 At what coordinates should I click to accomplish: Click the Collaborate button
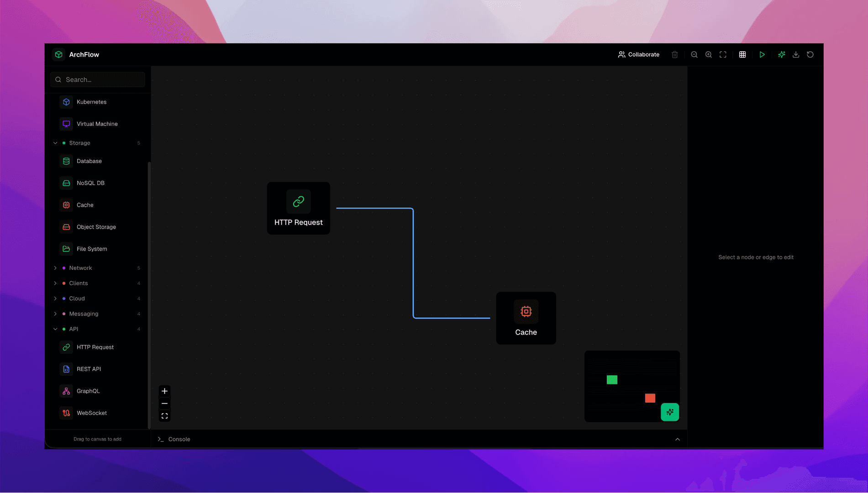tap(638, 54)
